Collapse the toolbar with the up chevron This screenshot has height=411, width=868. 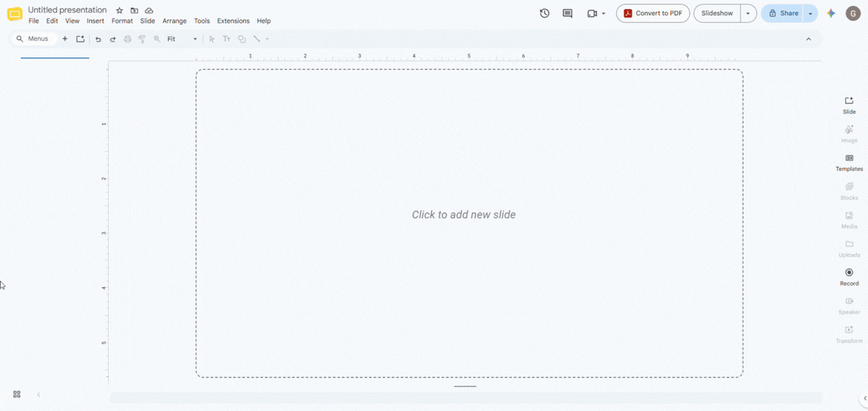pyautogui.click(x=808, y=39)
